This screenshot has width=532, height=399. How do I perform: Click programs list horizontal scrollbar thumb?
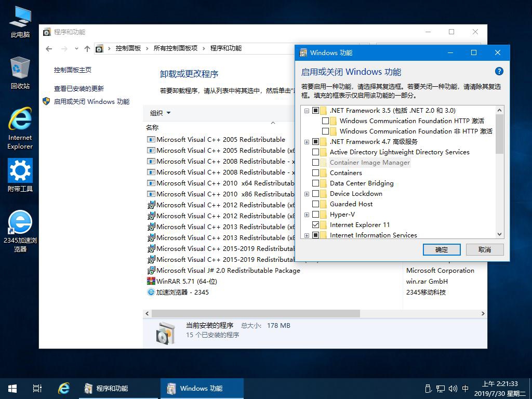tap(256, 313)
